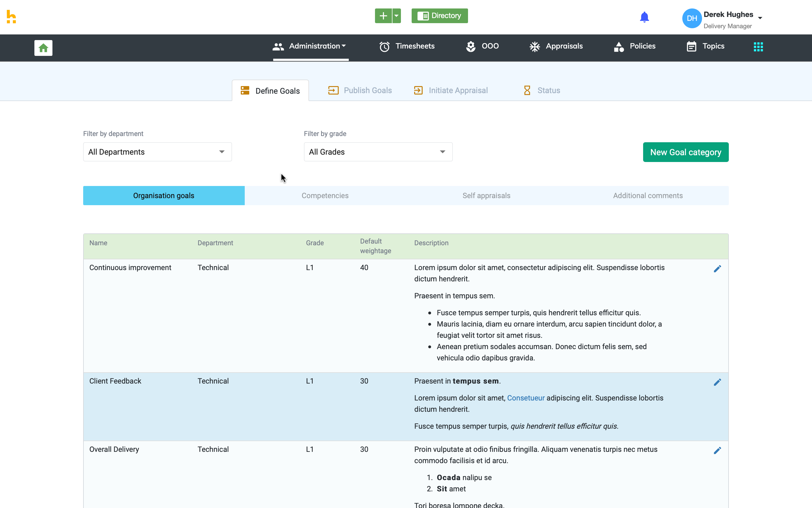Open the dropdown arrow beside the plus button
Screen dimensions: 812x508
(397, 16)
